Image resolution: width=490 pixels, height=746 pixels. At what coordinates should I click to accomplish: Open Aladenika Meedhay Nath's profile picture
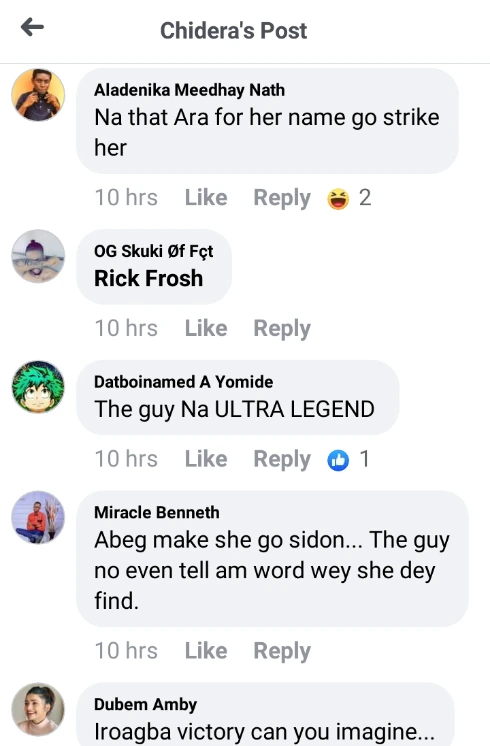point(38,94)
